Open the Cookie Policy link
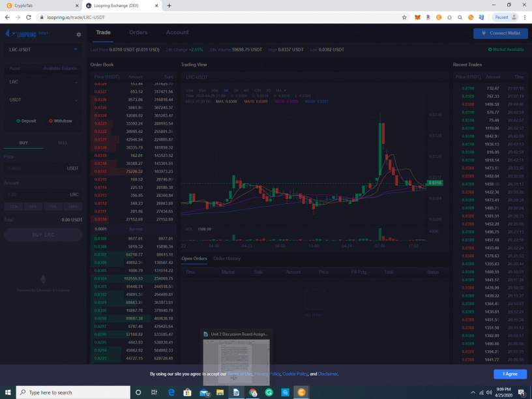The height and width of the screenshot is (399, 532). tap(295, 374)
